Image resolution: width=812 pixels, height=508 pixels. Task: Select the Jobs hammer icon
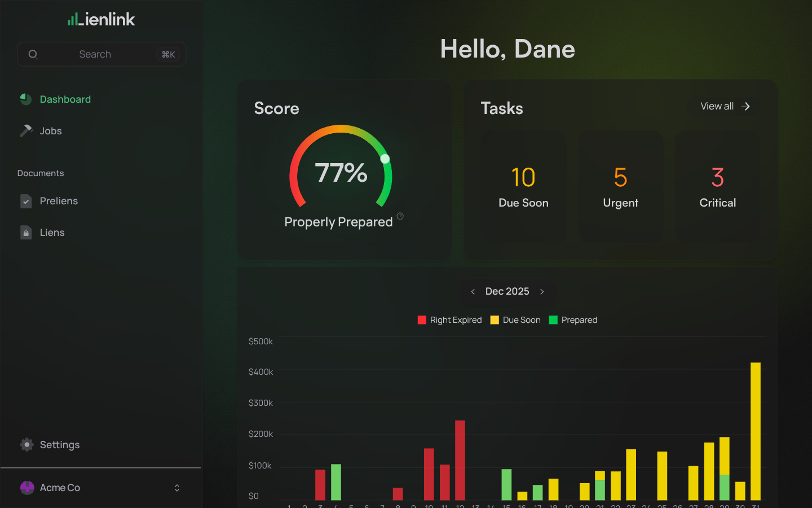(25, 130)
